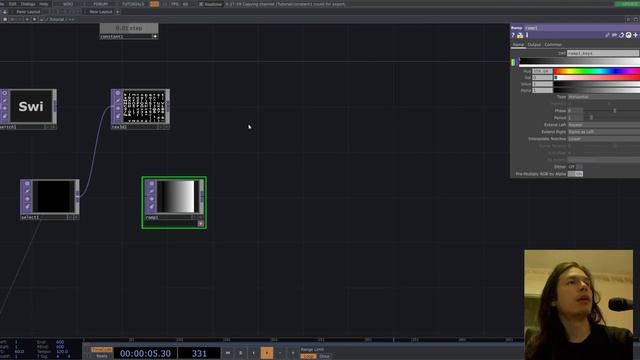
Task: Click on the Alpha gradient slider
Action: pos(597,90)
